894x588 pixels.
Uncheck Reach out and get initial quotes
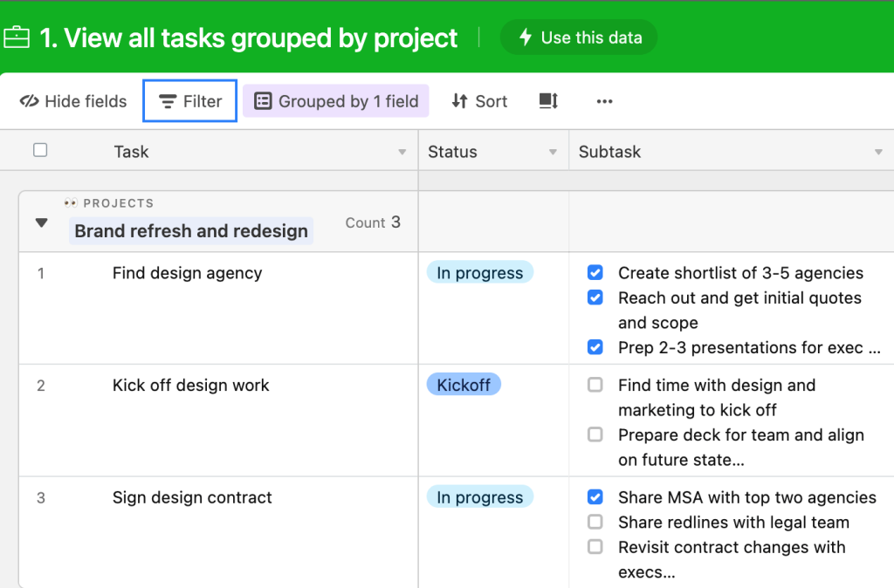tap(595, 297)
